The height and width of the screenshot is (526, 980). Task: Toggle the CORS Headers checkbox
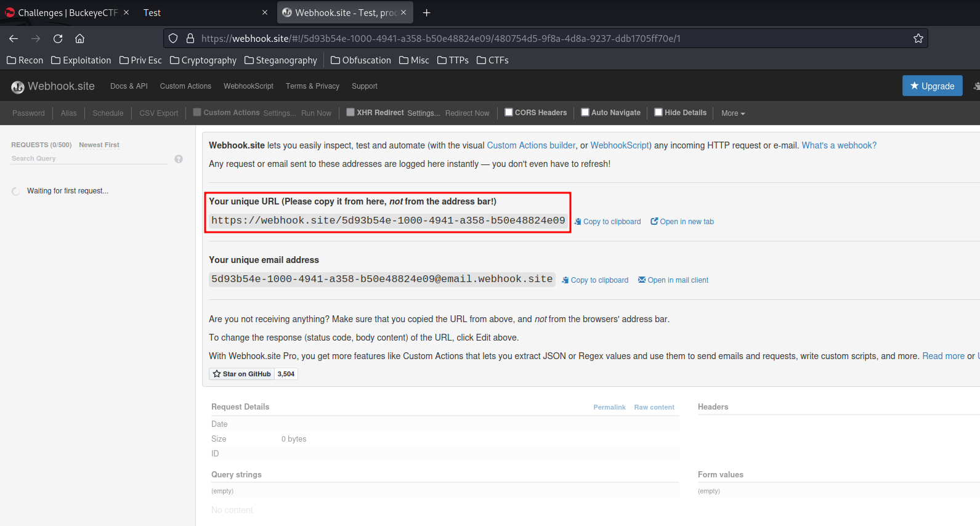(x=509, y=112)
